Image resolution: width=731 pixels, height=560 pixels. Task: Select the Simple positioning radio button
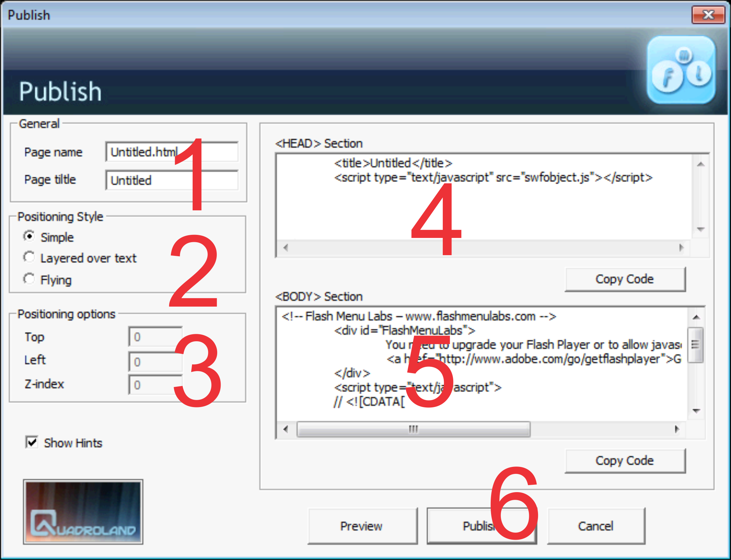pos(29,237)
